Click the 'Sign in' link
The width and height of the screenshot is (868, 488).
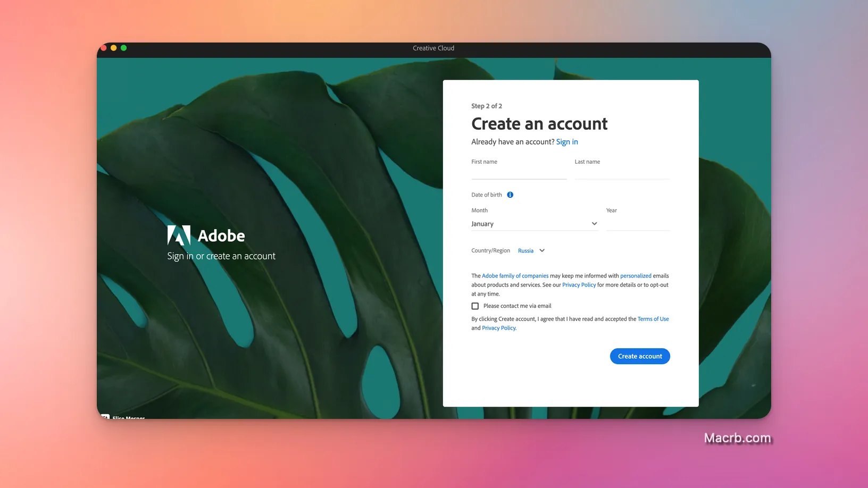567,142
